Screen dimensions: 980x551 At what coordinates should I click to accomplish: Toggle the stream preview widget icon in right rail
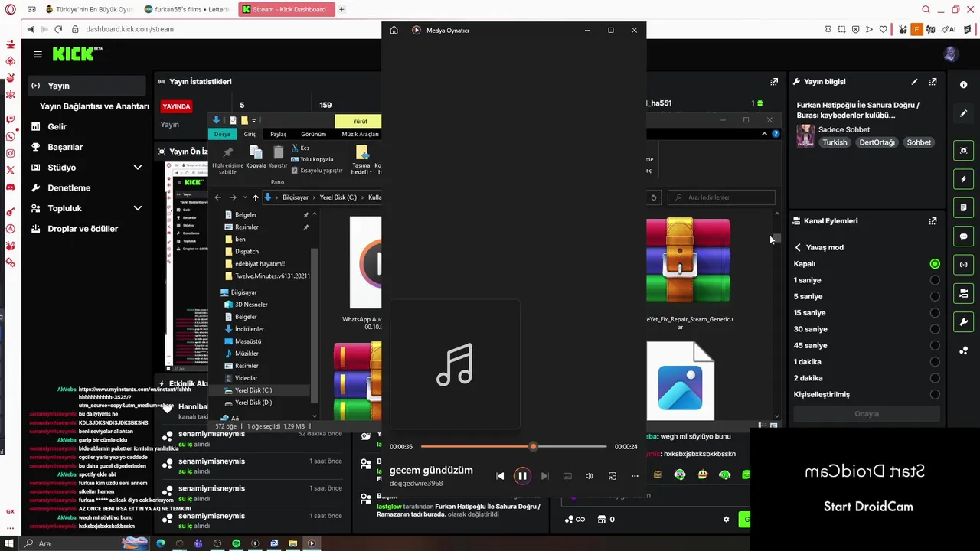[964, 151]
